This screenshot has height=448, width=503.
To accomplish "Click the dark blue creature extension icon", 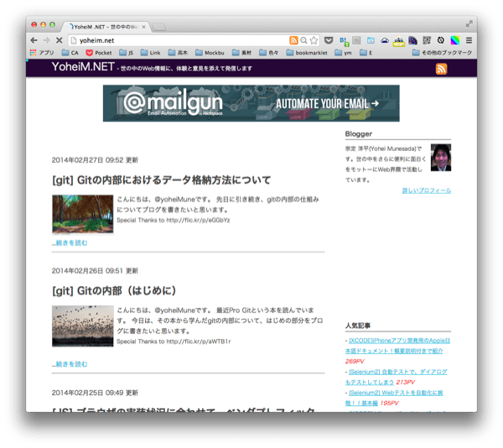I will click(x=412, y=40).
